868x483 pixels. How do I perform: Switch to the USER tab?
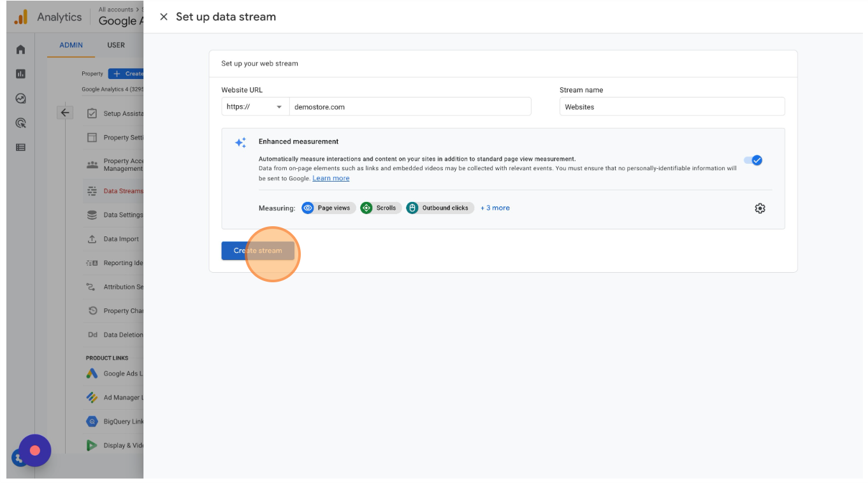point(116,45)
